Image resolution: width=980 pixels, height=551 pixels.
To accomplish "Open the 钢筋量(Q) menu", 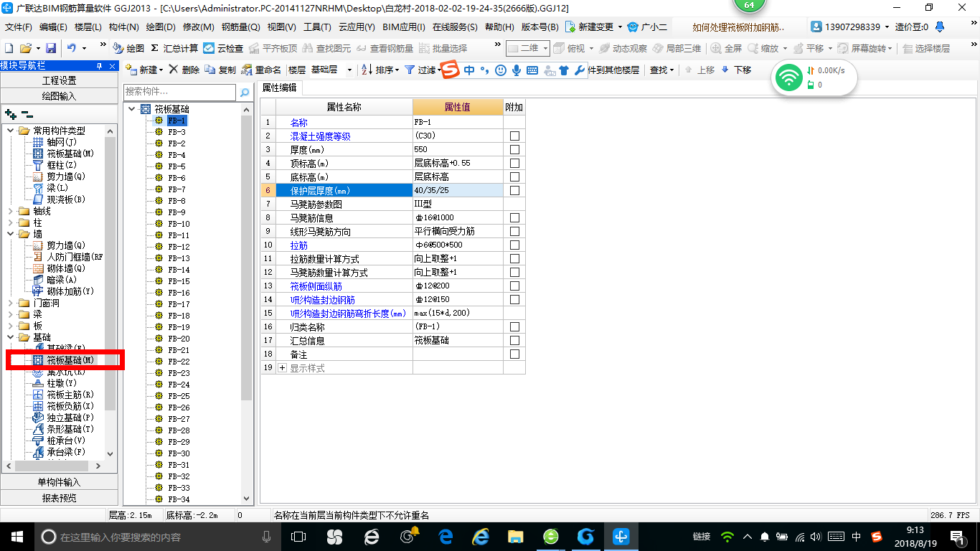I will coord(241,27).
